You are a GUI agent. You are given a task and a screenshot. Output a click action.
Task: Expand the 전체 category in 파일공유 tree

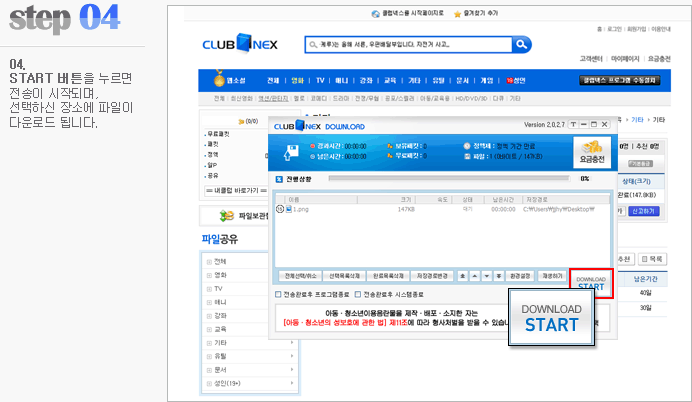[x=209, y=262]
